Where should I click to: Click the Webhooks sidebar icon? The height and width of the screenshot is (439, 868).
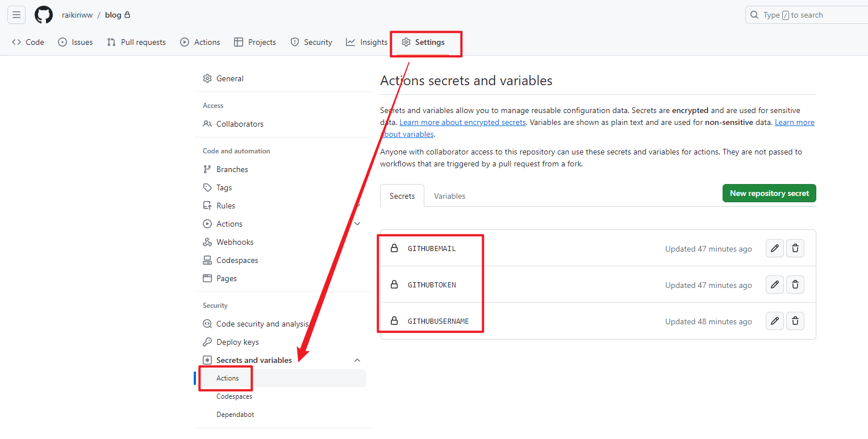(x=208, y=241)
